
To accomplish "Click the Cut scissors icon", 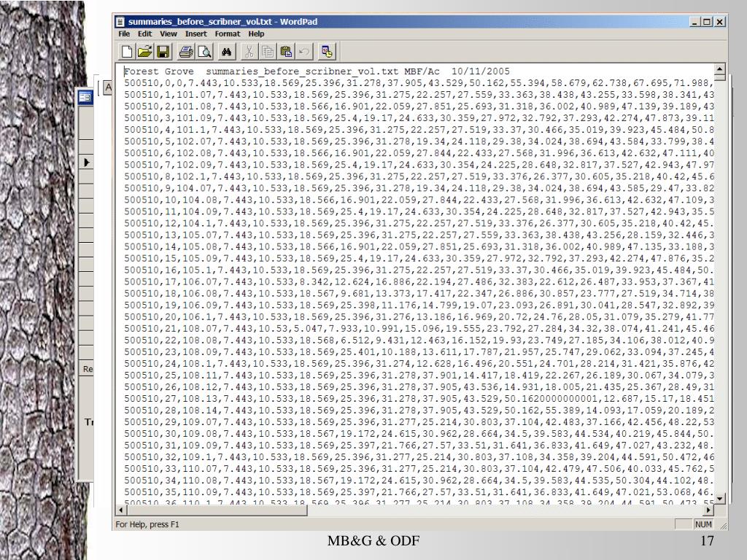I will click(249, 52).
